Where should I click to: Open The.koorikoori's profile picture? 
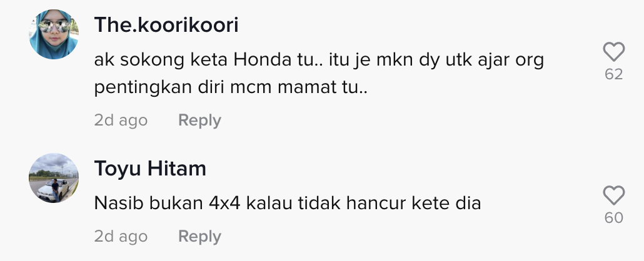coord(53,34)
